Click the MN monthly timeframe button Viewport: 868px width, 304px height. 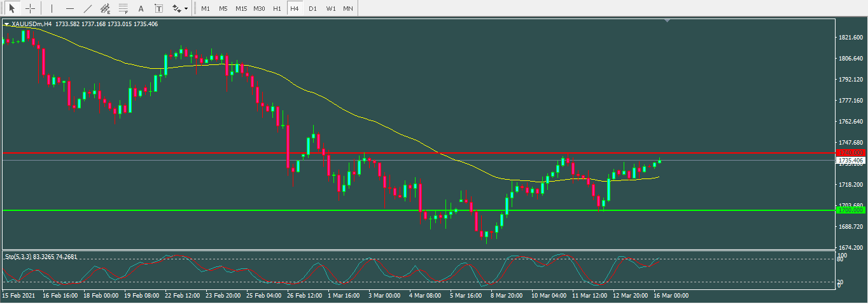[348, 9]
